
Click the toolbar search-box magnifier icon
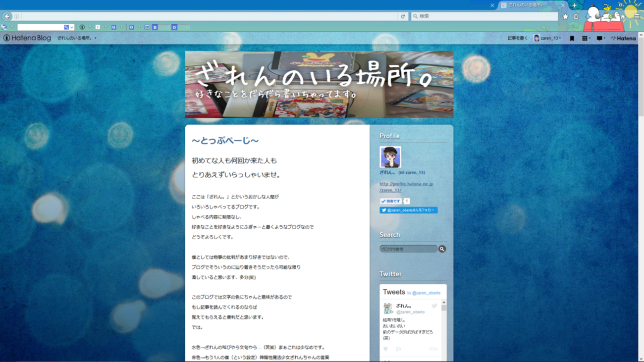coord(66,27)
